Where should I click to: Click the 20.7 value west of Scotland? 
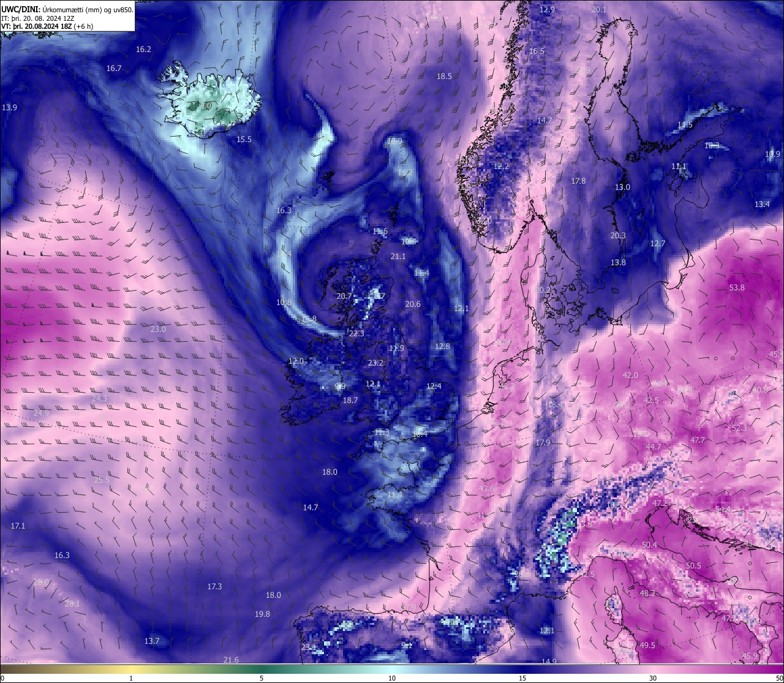tap(344, 296)
